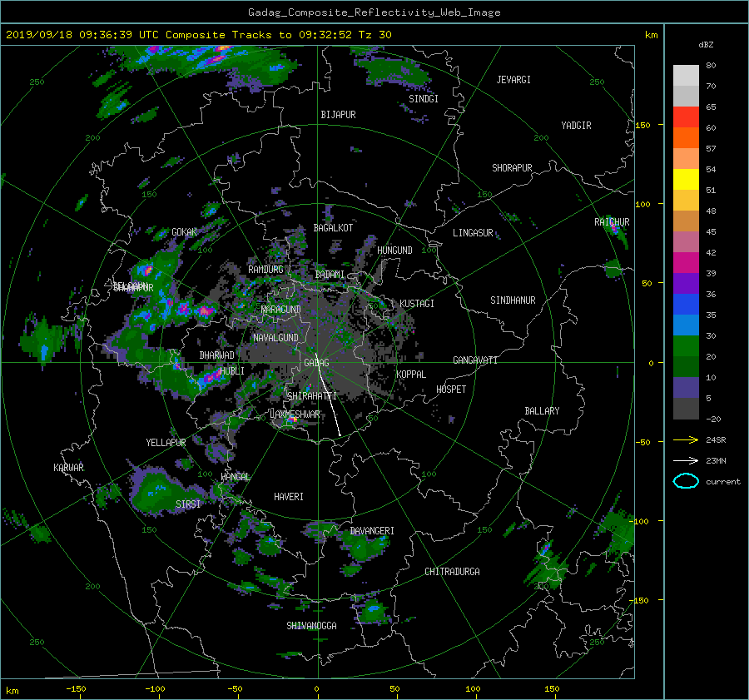Viewport: 749px width, 700px height.
Task: Click the NAVALGUND city label
Action: tap(275, 338)
